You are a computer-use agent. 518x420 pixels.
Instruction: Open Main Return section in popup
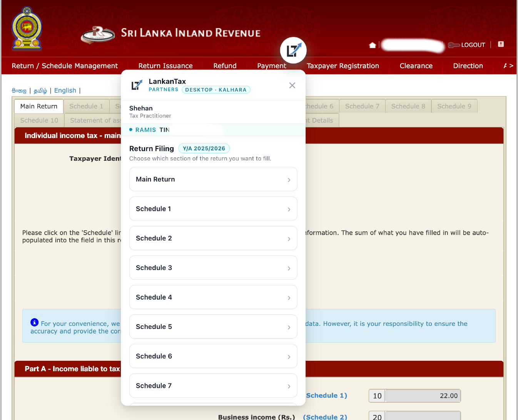[x=213, y=179]
